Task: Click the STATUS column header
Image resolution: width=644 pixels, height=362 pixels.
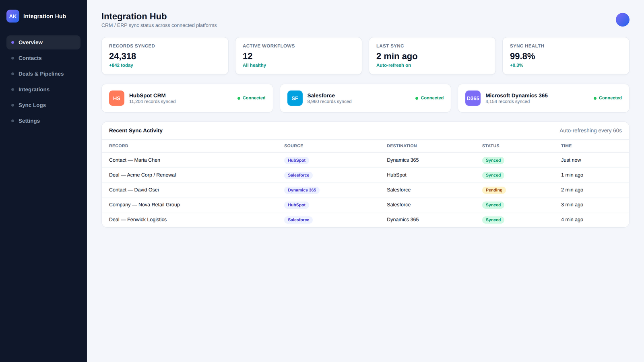Action: [x=491, y=146]
